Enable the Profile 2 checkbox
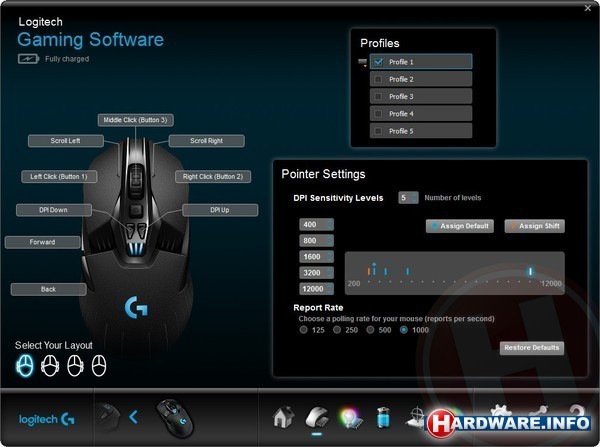The height and width of the screenshot is (447, 600). (x=378, y=79)
